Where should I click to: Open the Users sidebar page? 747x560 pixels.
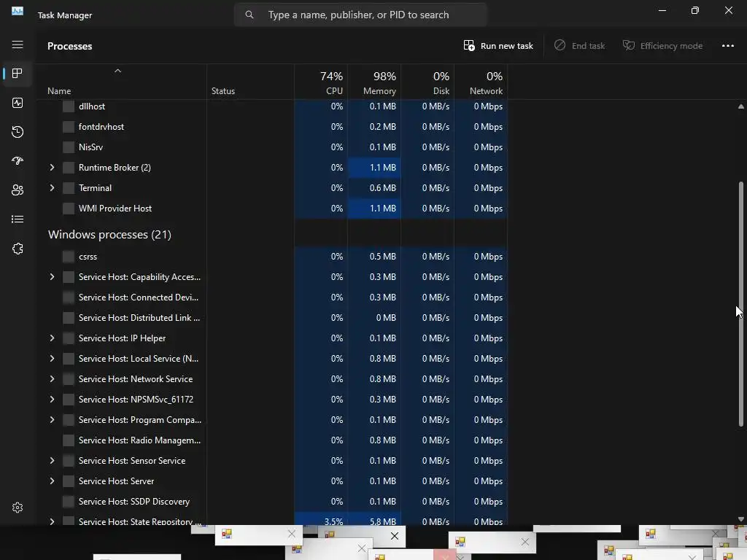[x=18, y=190]
